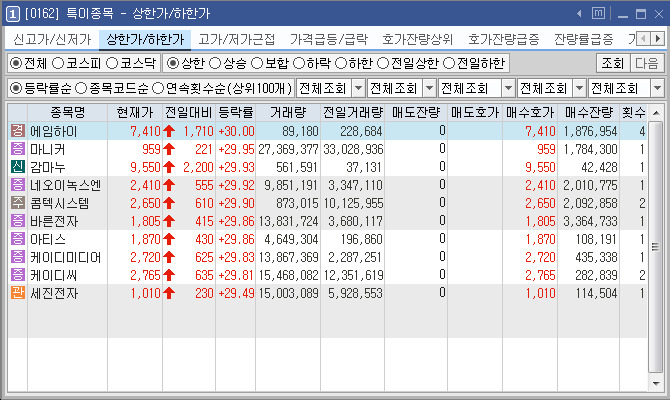The width and height of the screenshot is (670, 400).
Task: Click the 증 badge icon next to 네오이녹스엔
Action: click(18, 185)
